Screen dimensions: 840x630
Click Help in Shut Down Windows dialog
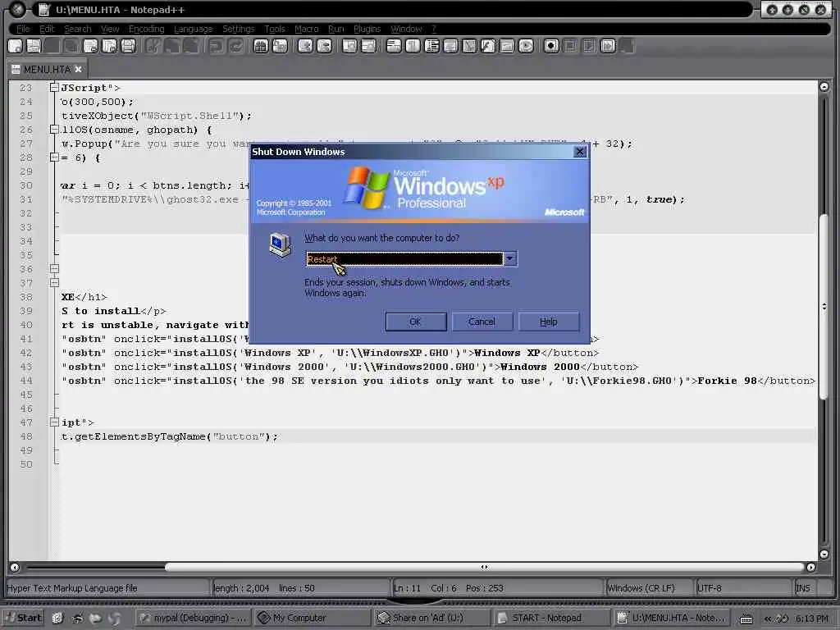click(548, 322)
